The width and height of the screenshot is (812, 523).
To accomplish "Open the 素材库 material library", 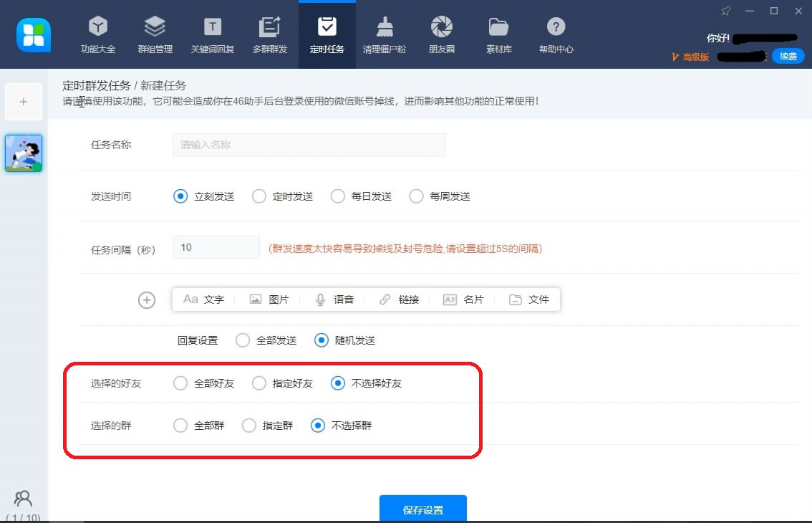I will pyautogui.click(x=498, y=34).
